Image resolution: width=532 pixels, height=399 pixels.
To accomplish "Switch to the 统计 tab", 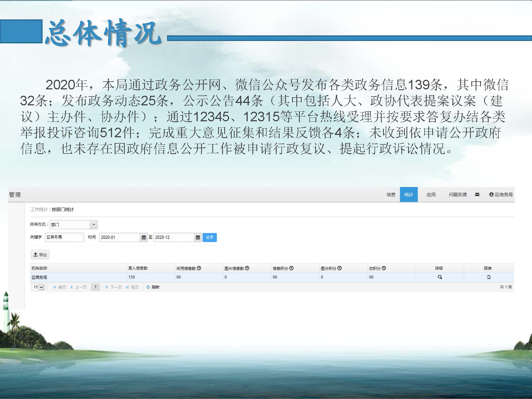I will [409, 194].
